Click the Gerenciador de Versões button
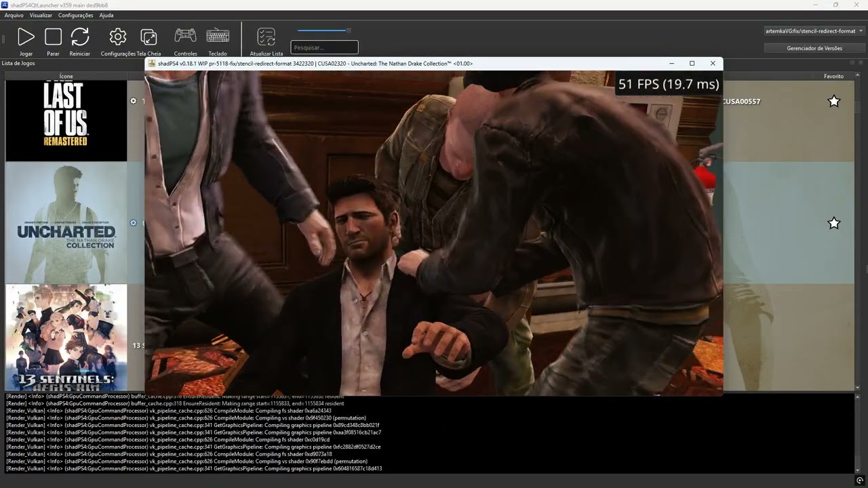Viewport: 868px width, 488px height. point(814,48)
